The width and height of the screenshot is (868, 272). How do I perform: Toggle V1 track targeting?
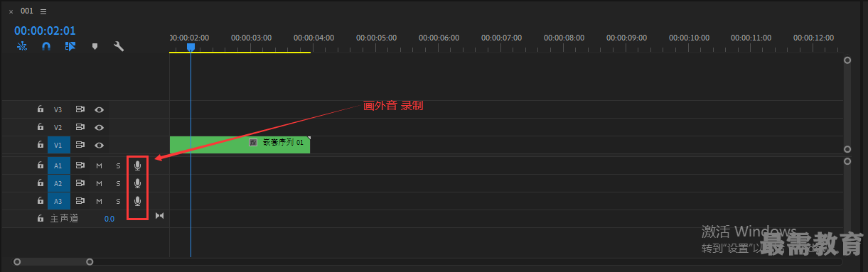tap(58, 145)
